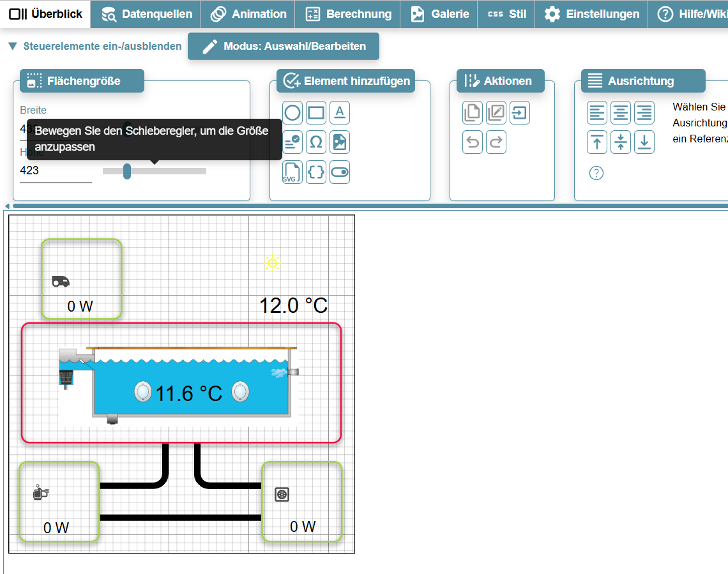The height and width of the screenshot is (574, 728).
Task: Undo the last action
Action: click(x=473, y=142)
